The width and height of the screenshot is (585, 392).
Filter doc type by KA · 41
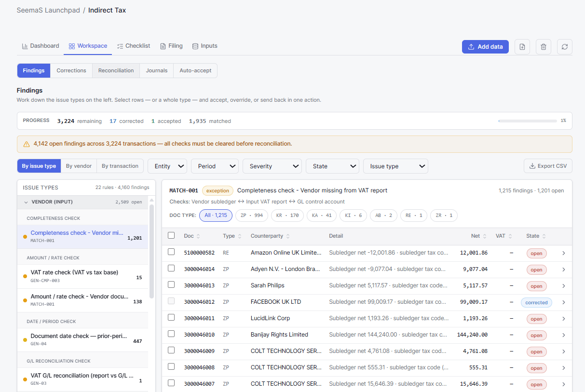[x=322, y=215]
